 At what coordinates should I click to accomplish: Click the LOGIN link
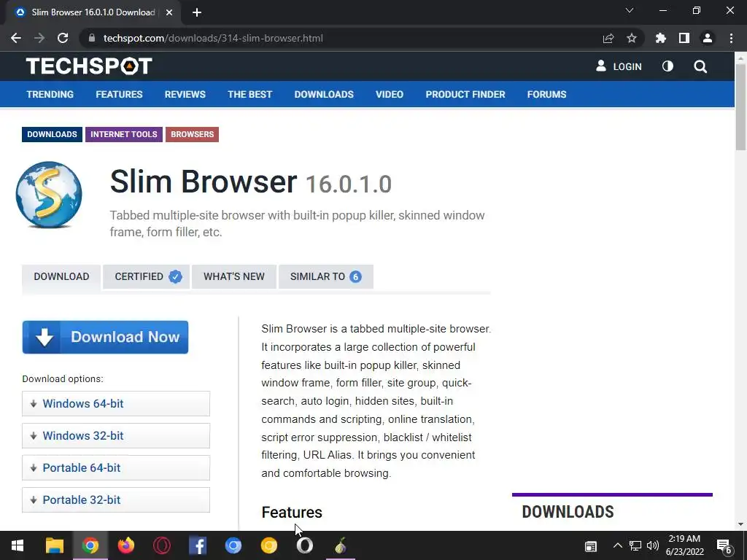point(619,66)
